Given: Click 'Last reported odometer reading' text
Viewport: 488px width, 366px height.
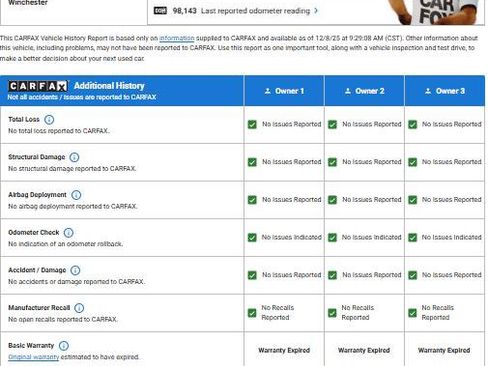Looking at the screenshot, I should coord(255,11).
